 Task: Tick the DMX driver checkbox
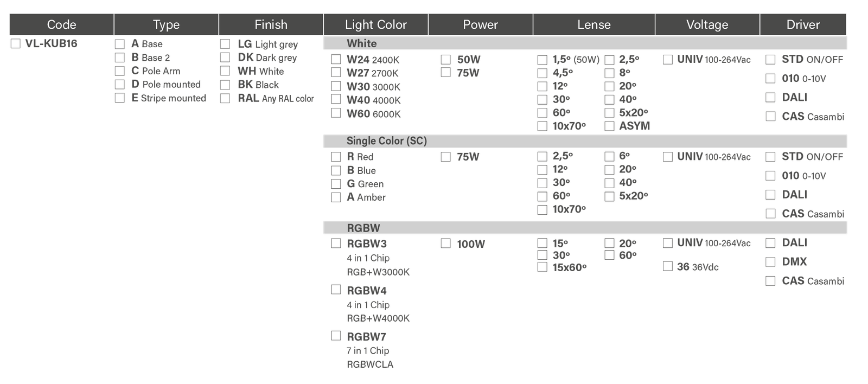coord(770,262)
